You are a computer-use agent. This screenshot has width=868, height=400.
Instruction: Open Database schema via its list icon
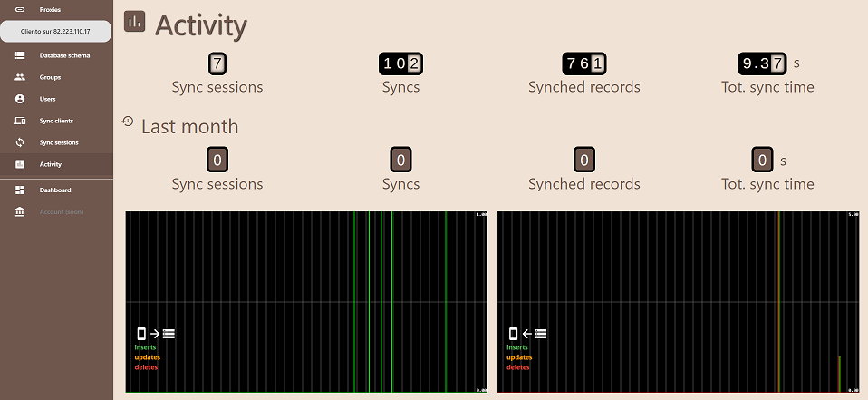[20, 55]
